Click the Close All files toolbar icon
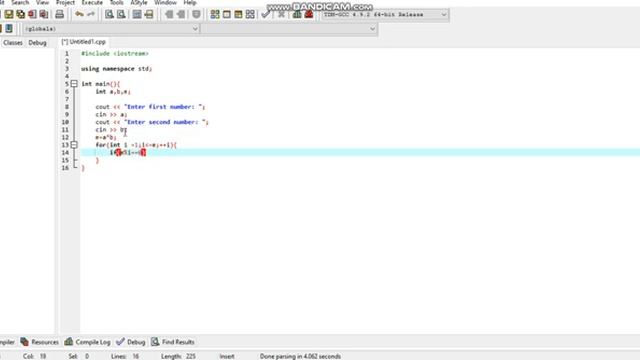The width and height of the screenshot is (640, 360). pos(44,15)
